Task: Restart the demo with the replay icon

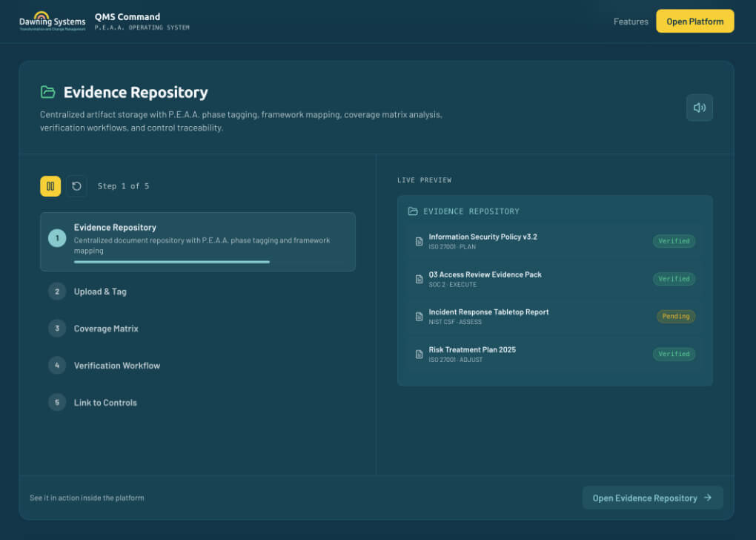Action: pos(76,186)
